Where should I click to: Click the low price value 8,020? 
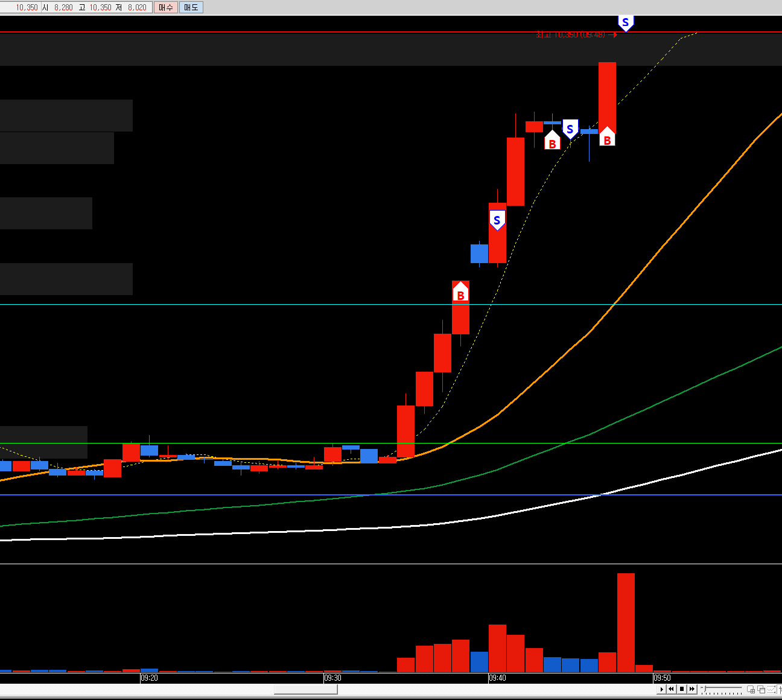coord(137,7)
